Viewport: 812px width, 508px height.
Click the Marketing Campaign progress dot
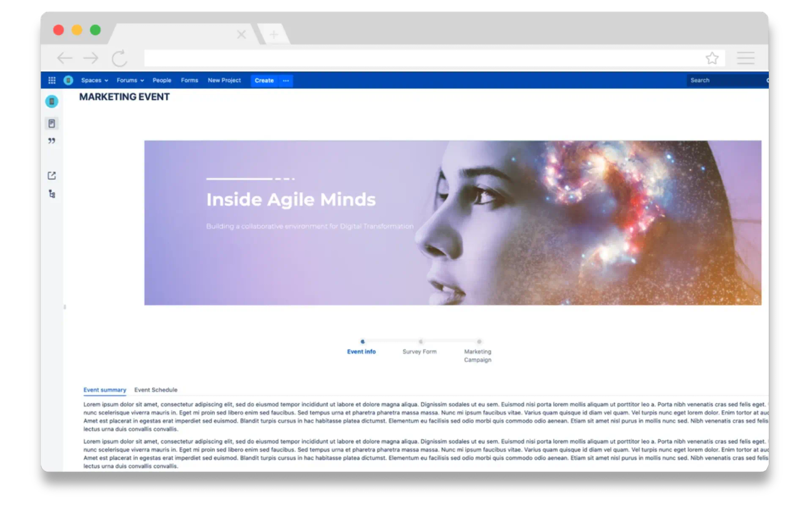click(479, 342)
